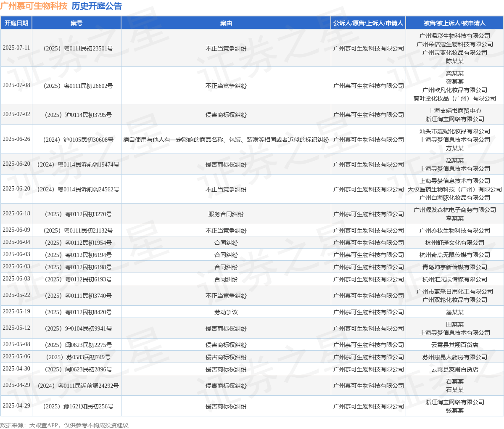Select the title 广州慕可生物科技

point(34,6)
